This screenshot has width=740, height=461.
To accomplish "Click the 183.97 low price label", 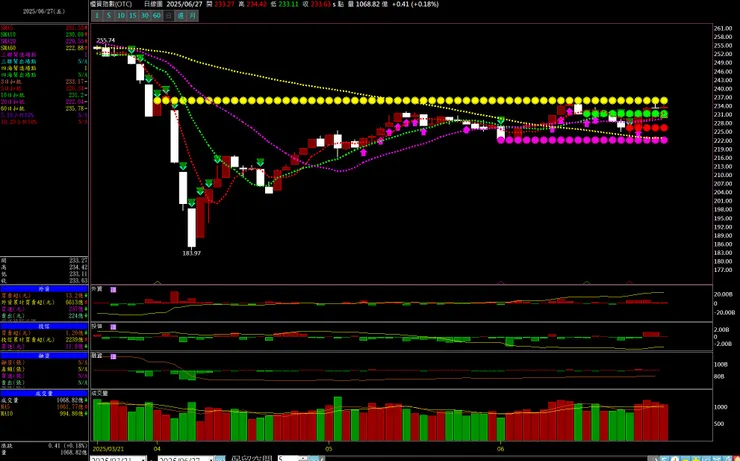I will [192, 253].
